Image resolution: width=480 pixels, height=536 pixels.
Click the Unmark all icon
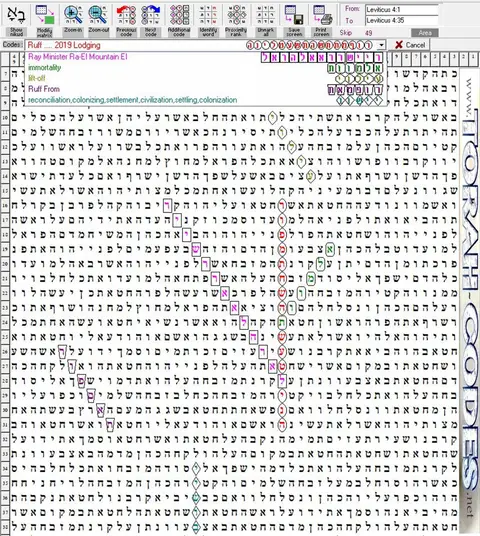click(265, 15)
